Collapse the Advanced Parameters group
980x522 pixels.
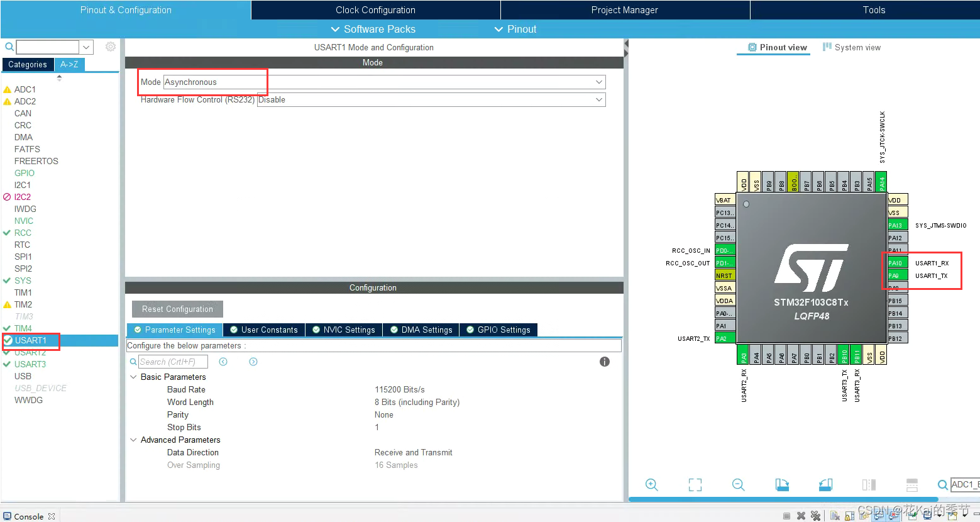point(133,440)
